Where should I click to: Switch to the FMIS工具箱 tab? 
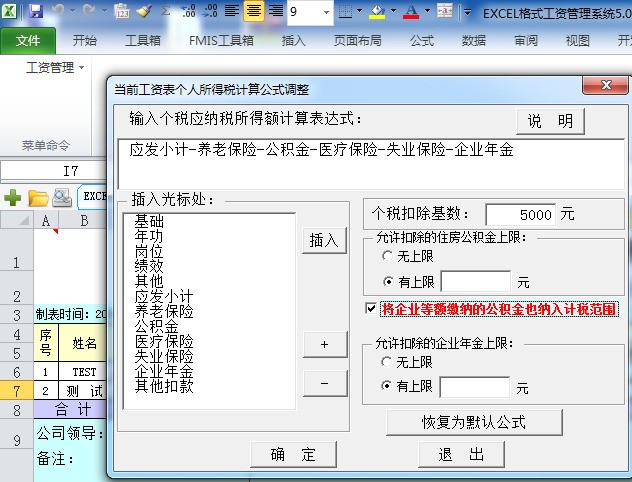[x=221, y=41]
